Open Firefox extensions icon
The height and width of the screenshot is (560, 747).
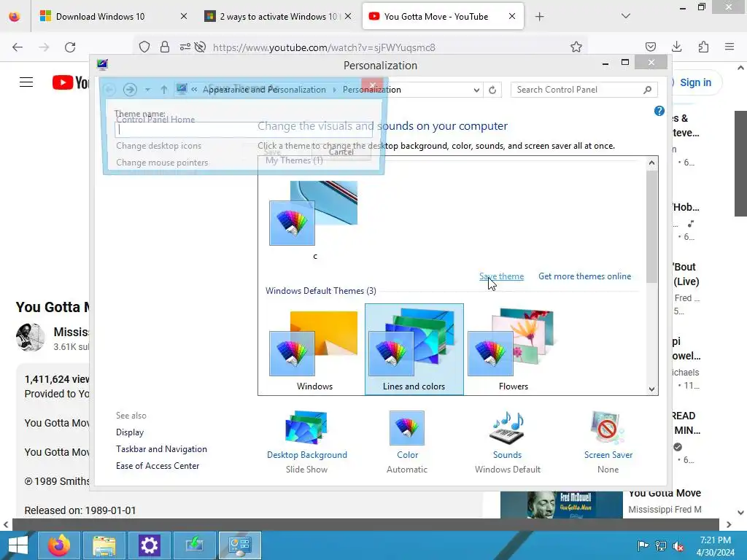[x=703, y=47]
